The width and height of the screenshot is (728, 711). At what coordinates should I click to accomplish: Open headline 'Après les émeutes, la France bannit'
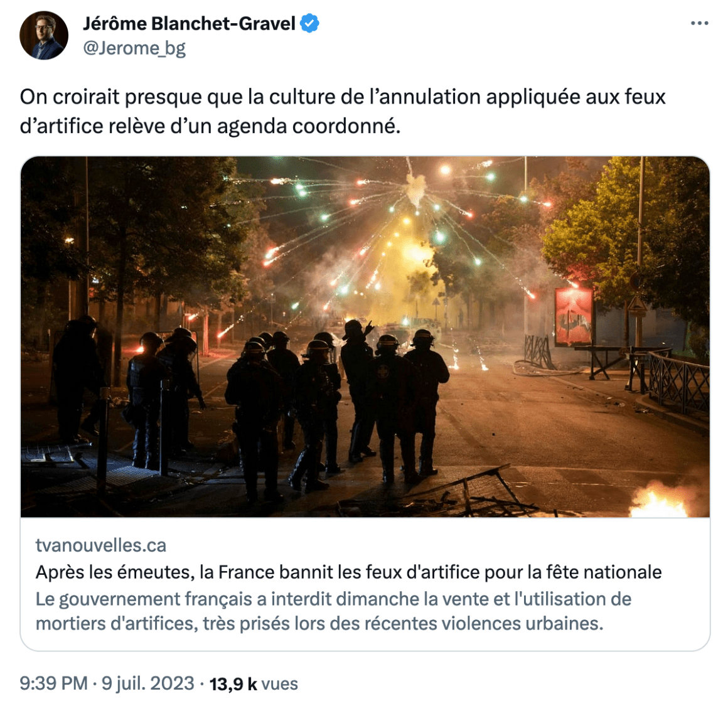tap(348, 572)
